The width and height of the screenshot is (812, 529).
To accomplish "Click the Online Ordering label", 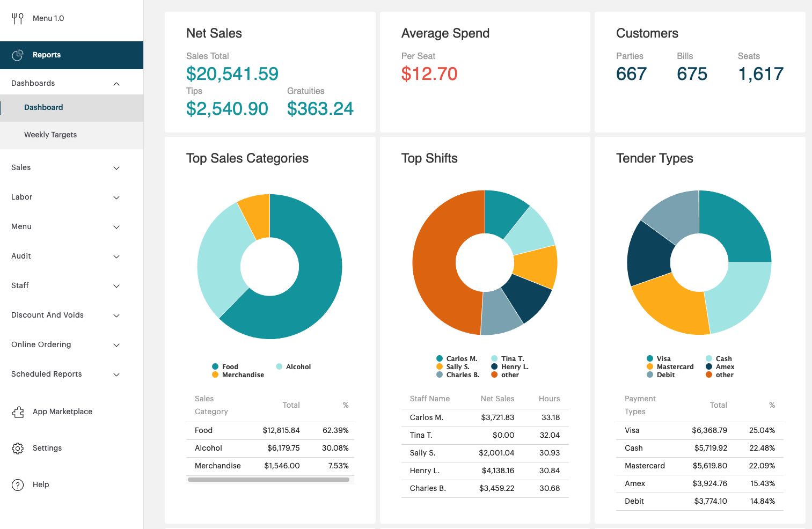I will tap(41, 344).
